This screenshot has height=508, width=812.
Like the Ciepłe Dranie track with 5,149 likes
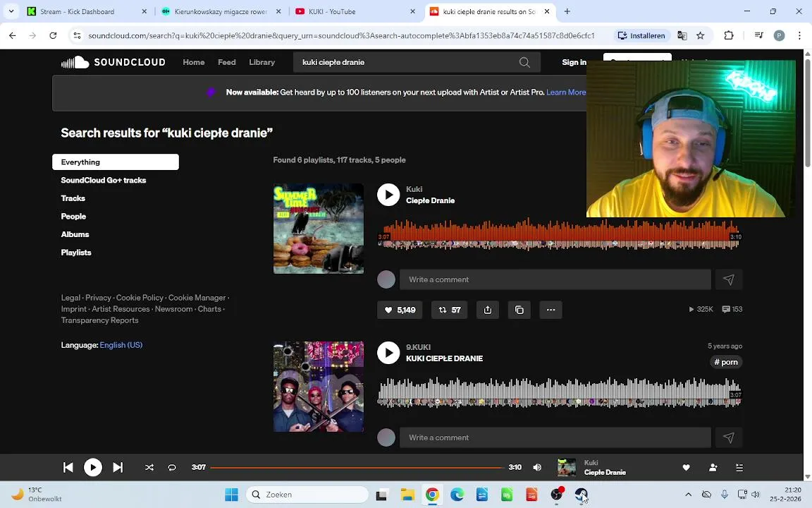click(400, 310)
